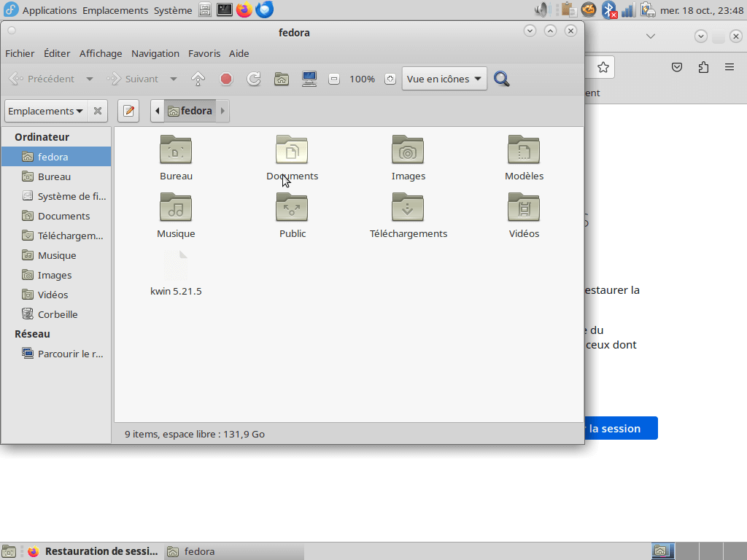This screenshot has height=560, width=747.
Task: Click the Bluetooth tray icon
Action: pyautogui.click(x=609, y=10)
